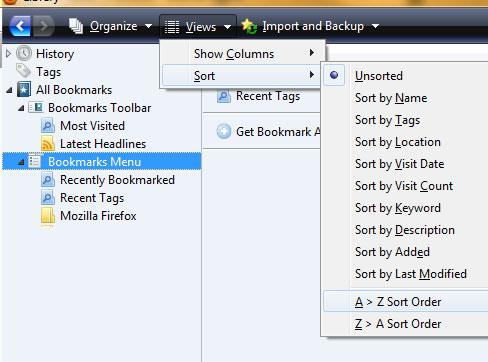Click the Import and Backup label
This screenshot has height=362, width=488.
click(x=313, y=26)
